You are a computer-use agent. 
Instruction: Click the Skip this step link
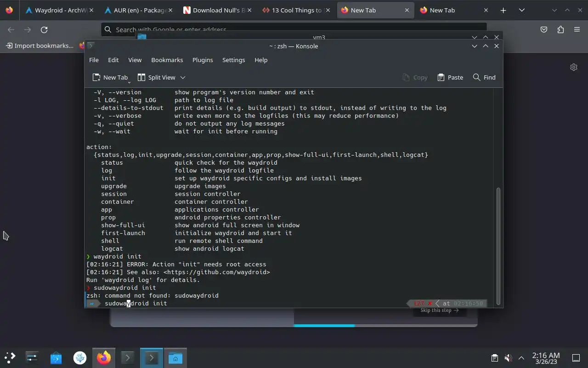(x=440, y=310)
